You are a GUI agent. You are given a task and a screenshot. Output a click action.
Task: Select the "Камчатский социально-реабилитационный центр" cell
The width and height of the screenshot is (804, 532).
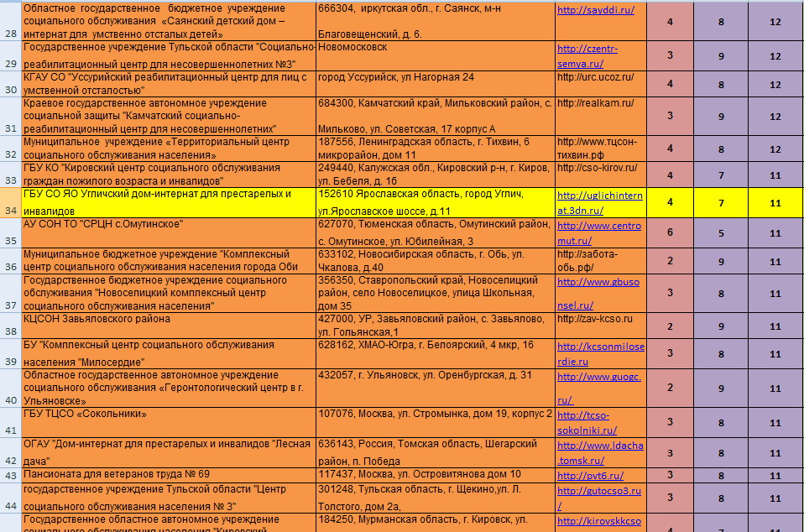coord(169,117)
